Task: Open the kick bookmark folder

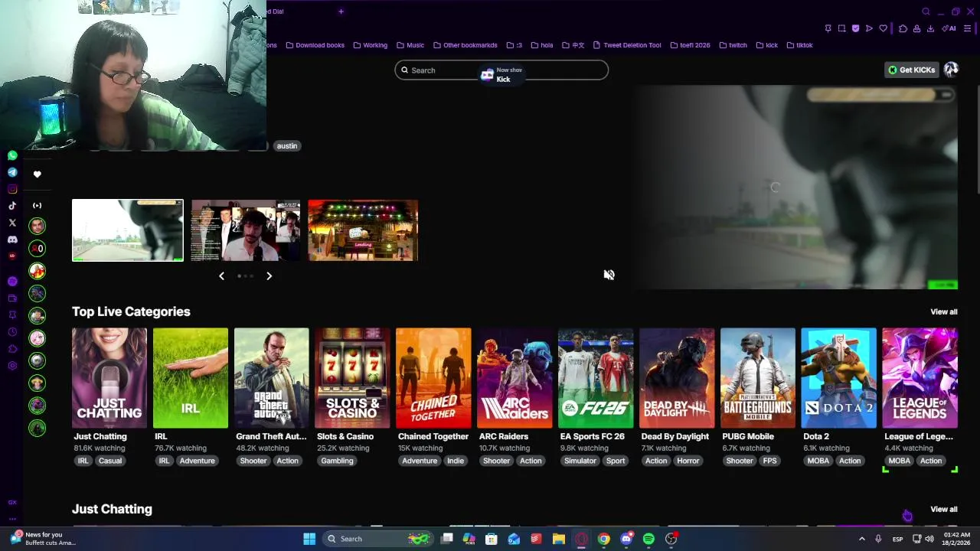Action: pyautogui.click(x=766, y=45)
